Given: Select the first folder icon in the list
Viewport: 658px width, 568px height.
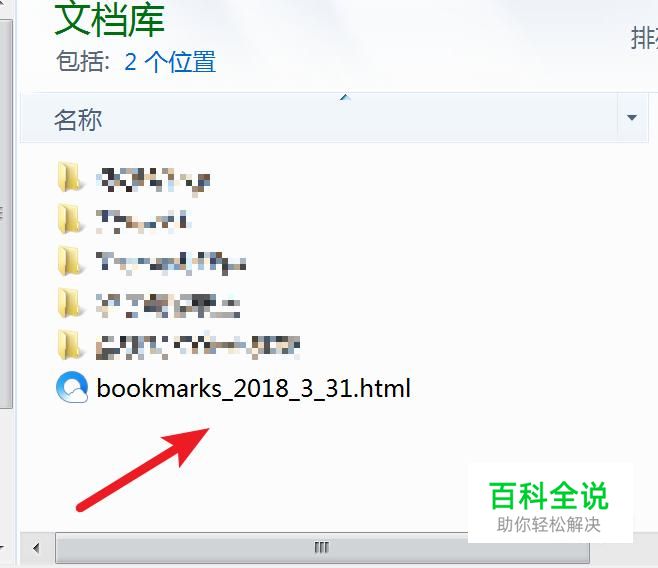Looking at the screenshot, I should point(70,177).
